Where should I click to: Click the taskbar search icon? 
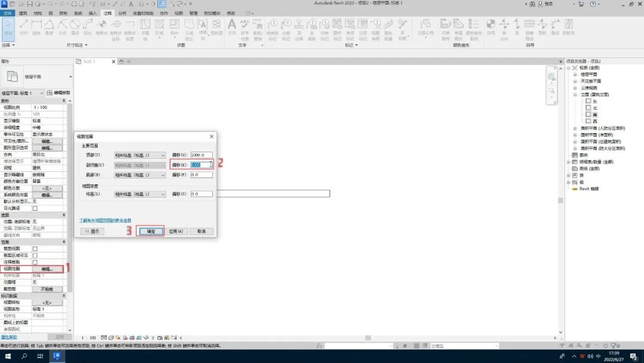click(24, 356)
